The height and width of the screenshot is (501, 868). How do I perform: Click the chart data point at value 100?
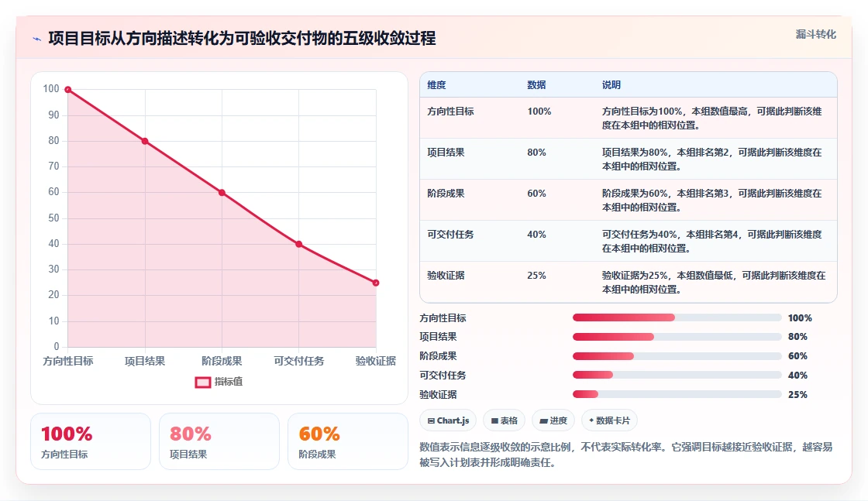pyautogui.click(x=68, y=90)
